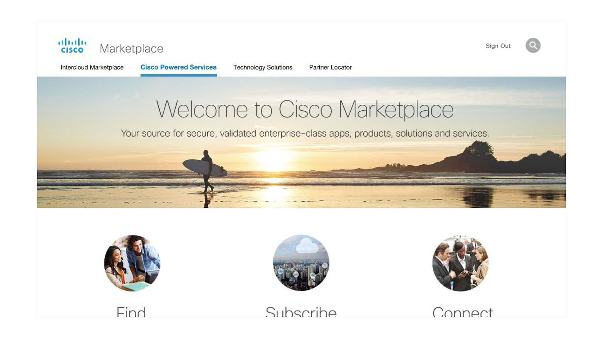Click the Cisco logo
The width and height of the screenshot is (607, 364).
coord(72,46)
